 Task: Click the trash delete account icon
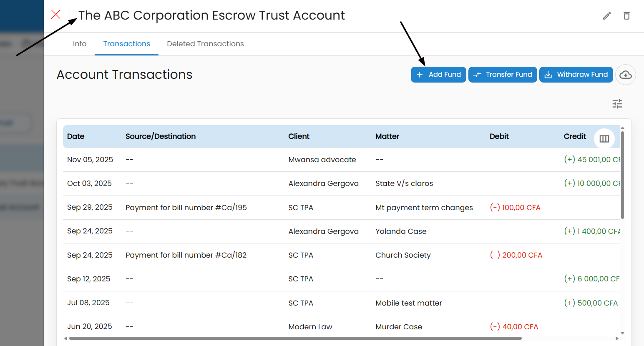click(626, 16)
